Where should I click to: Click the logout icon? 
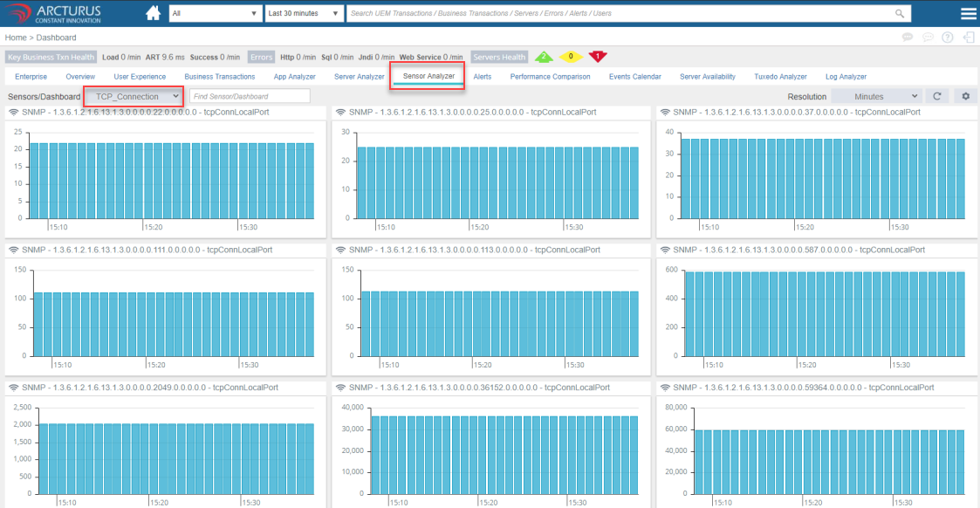(x=968, y=38)
